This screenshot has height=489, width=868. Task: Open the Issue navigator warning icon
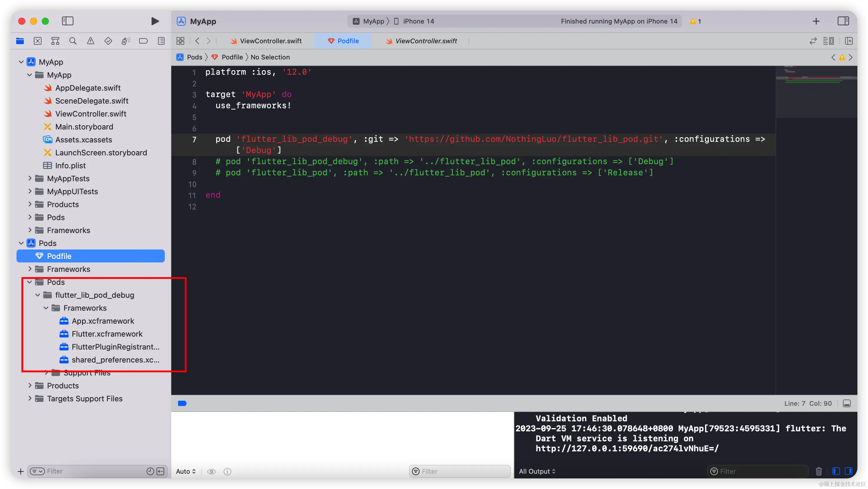coord(90,41)
